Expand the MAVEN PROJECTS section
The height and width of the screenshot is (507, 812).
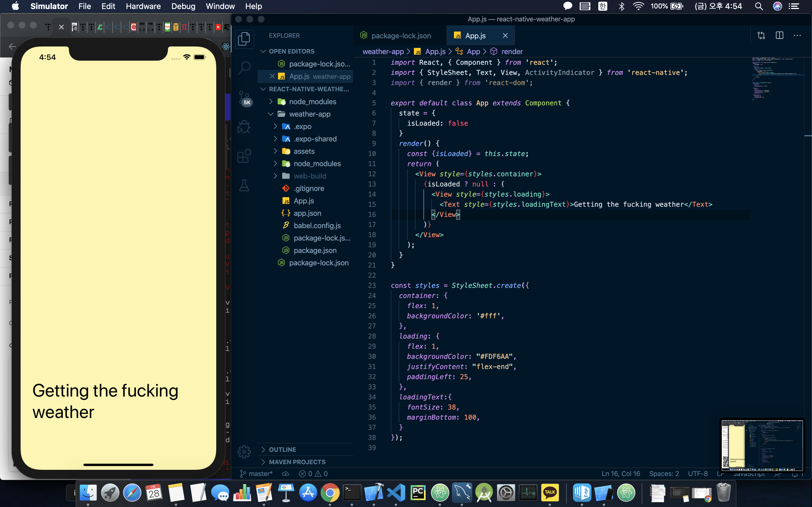tap(297, 462)
